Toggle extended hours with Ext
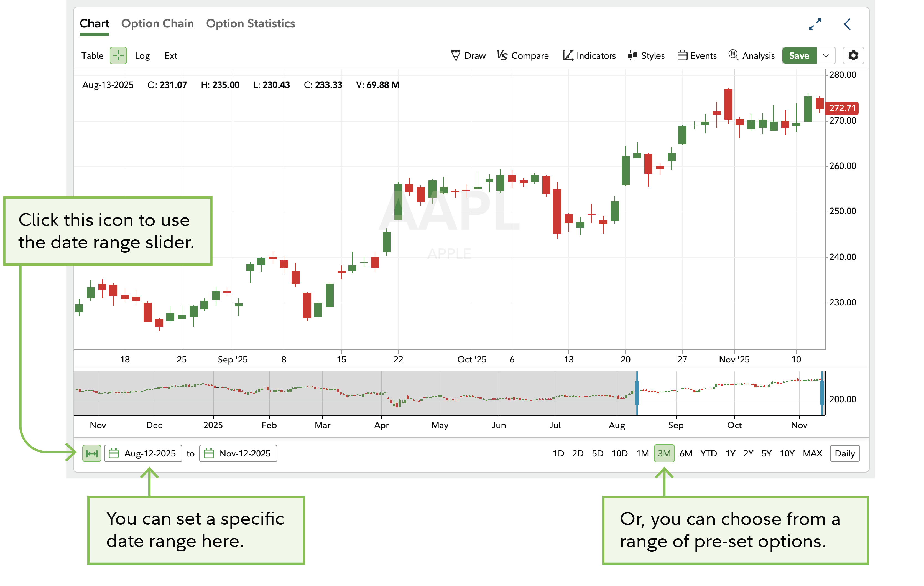This screenshot has width=924, height=586. click(170, 56)
